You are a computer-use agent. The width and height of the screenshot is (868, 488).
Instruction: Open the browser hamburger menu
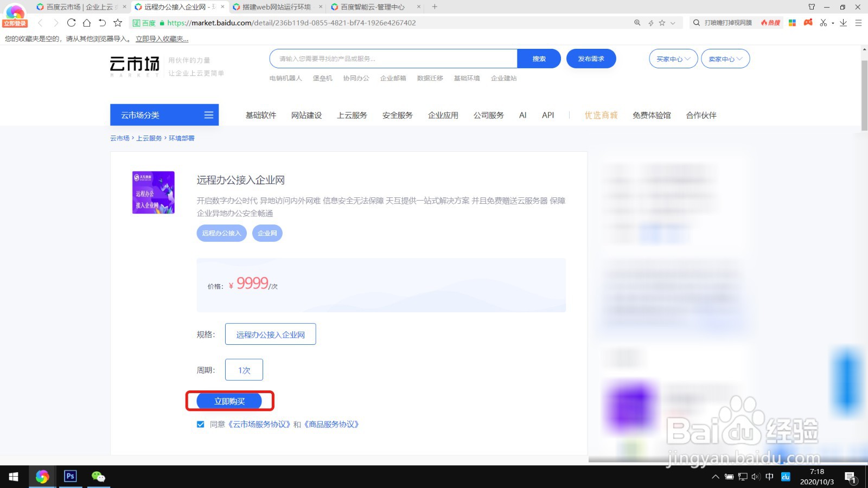click(858, 23)
